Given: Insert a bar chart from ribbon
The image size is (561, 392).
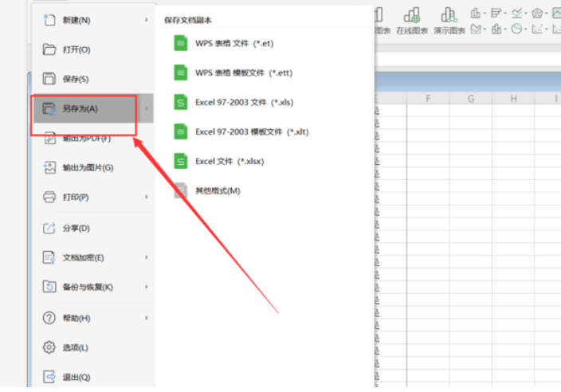Looking at the screenshot, I should 496,14.
